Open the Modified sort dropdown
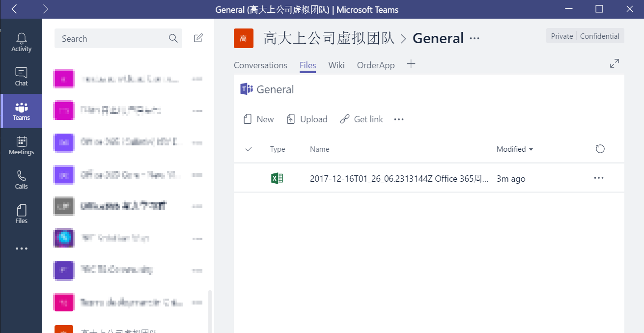Image resolution: width=644 pixels, height=333 pixels. pyautogui.click(x=514, y=149)
